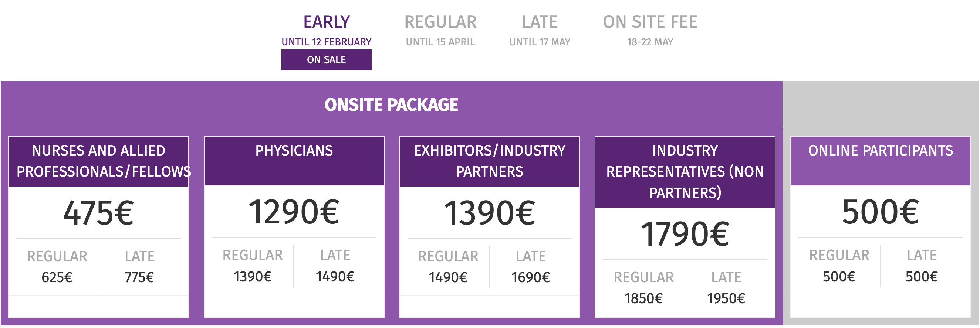The image size is (980, 328).
Task: Click the 1490€ late physicians price
Action: (335, 277)
